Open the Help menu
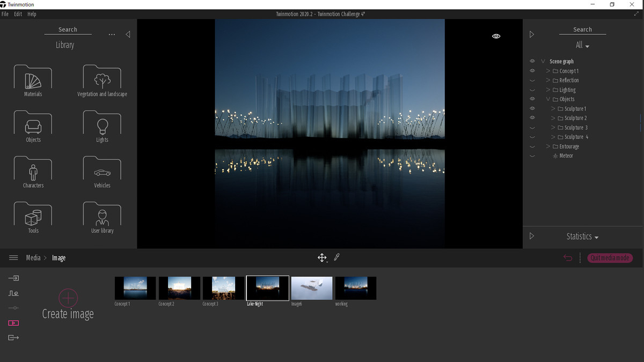The height and width of the screenshot is (362, 644). click(32, 14)
